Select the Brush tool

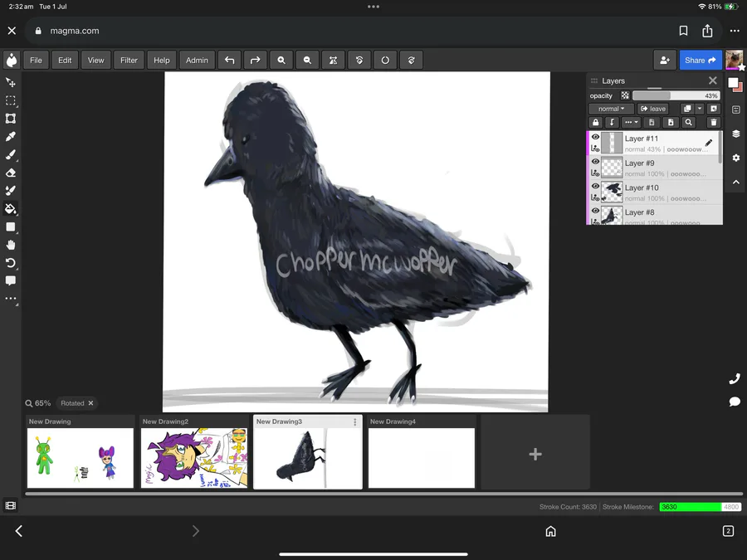point(11,155)
